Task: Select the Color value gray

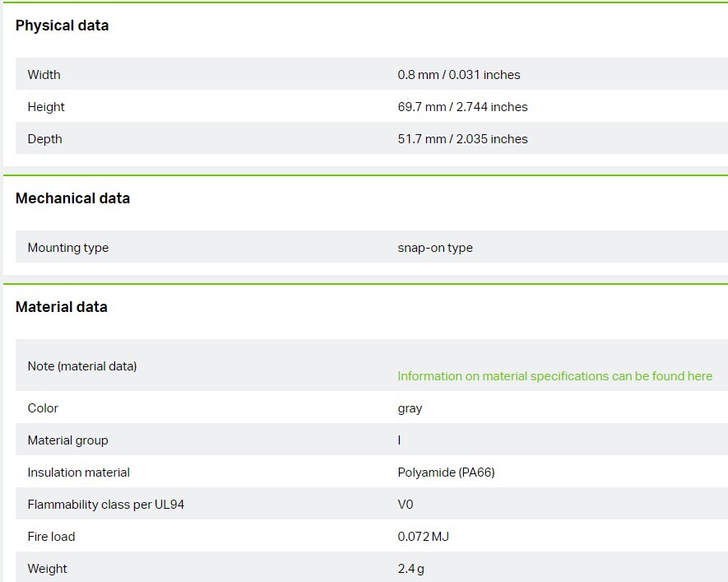Action: [x=410, y=409]
